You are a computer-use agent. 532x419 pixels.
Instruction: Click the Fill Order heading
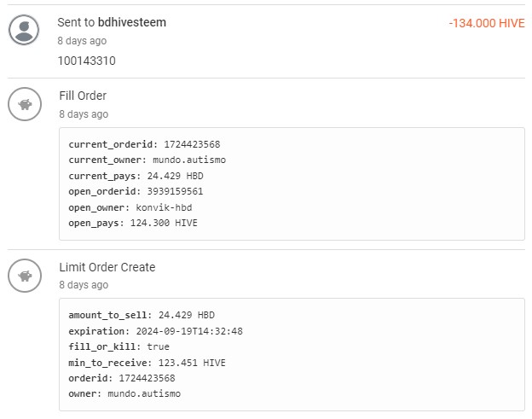point(83,96)
